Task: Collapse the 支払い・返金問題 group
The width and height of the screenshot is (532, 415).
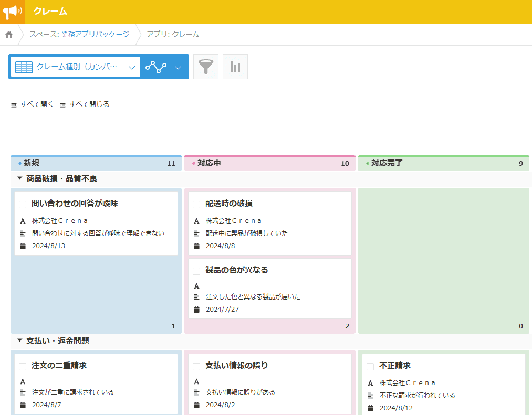Action: (19, 340)
